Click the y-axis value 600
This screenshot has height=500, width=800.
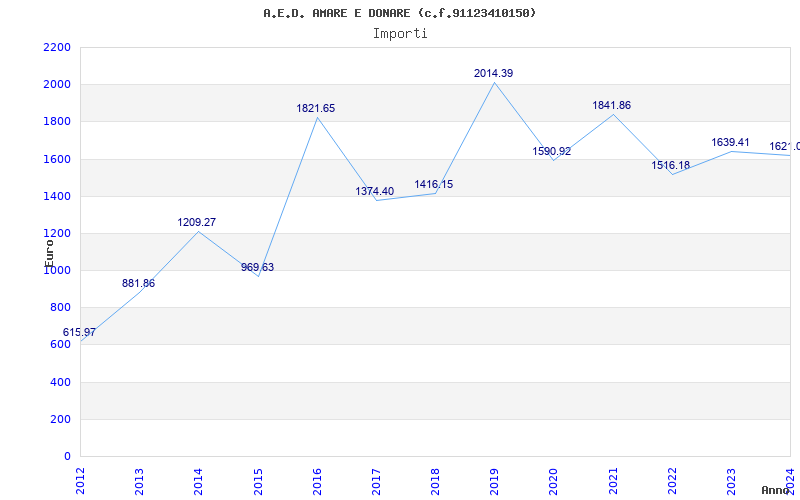pyautogui.click(x=61, y=345)
